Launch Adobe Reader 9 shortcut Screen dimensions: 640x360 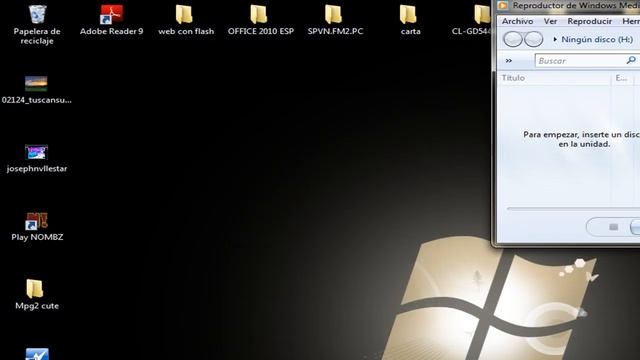(x=111, y=20)
